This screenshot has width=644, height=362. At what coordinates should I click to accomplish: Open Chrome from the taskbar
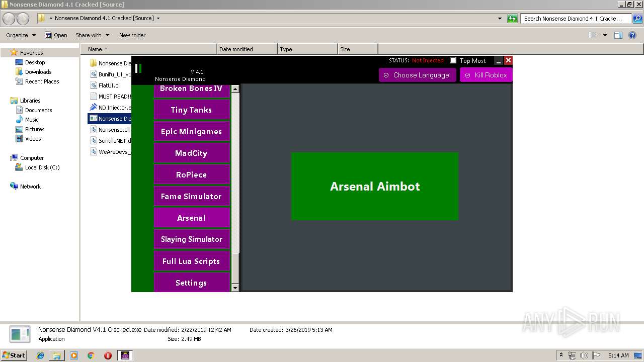click(91, 355)
